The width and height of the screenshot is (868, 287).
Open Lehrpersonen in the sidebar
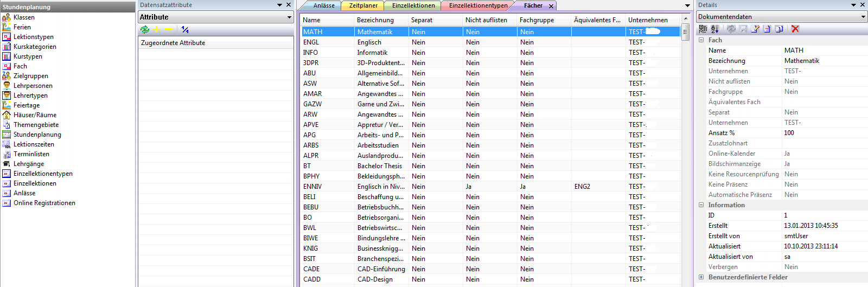point(33,86)
